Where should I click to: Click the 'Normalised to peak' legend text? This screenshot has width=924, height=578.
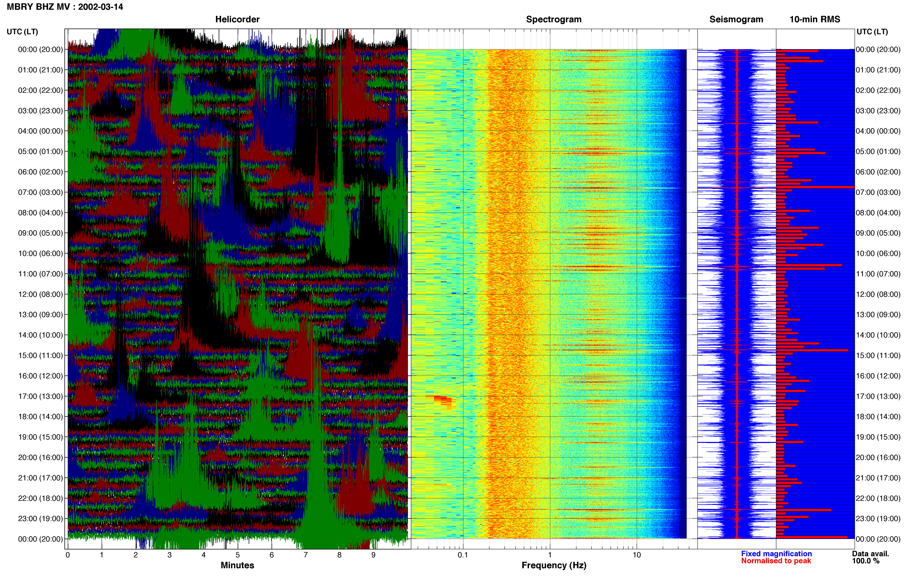point(776,561)
